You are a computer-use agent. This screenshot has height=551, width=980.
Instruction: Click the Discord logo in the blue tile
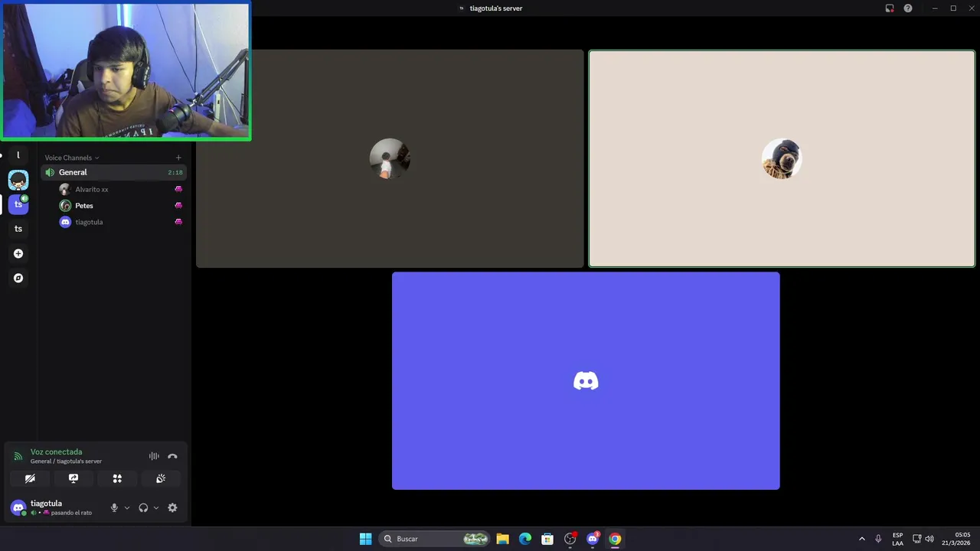pos(586,381)
